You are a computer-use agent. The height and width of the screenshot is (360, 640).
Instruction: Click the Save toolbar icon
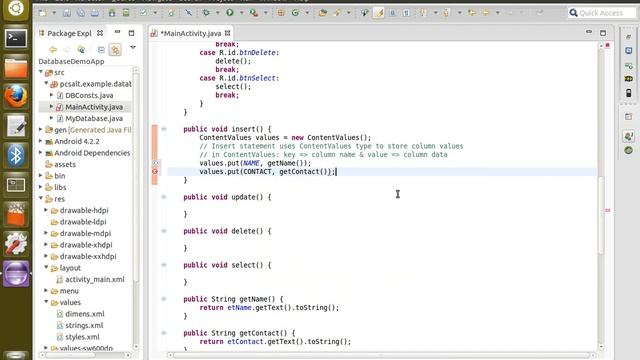67,13
